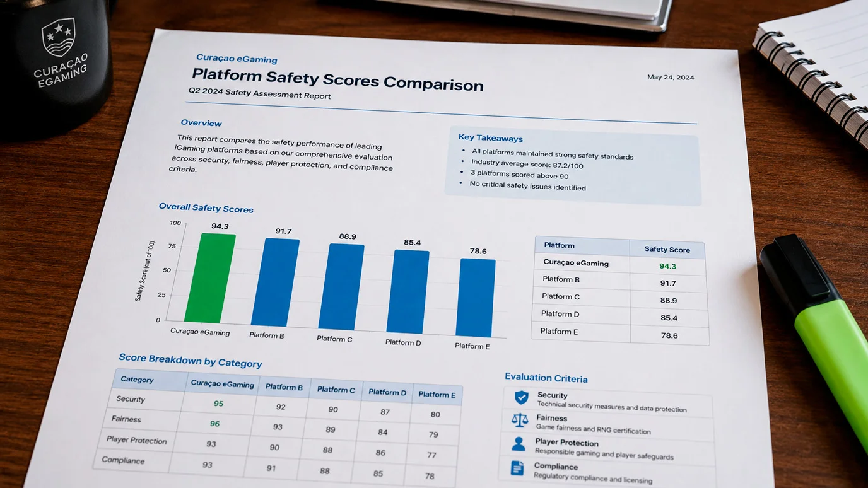Click the 'Fairness' row label in breakdown table
Screen dimensions: 868x488
coord(126,419)
